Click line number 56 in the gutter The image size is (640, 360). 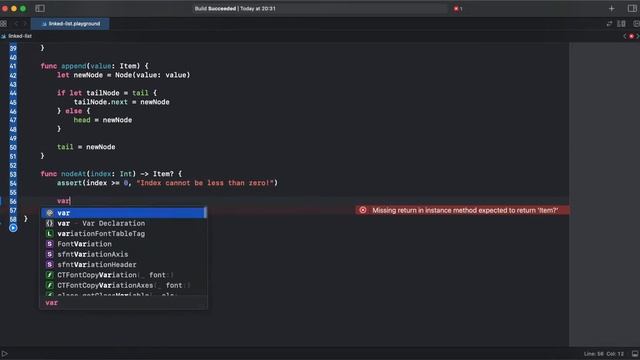coord(13,201)
